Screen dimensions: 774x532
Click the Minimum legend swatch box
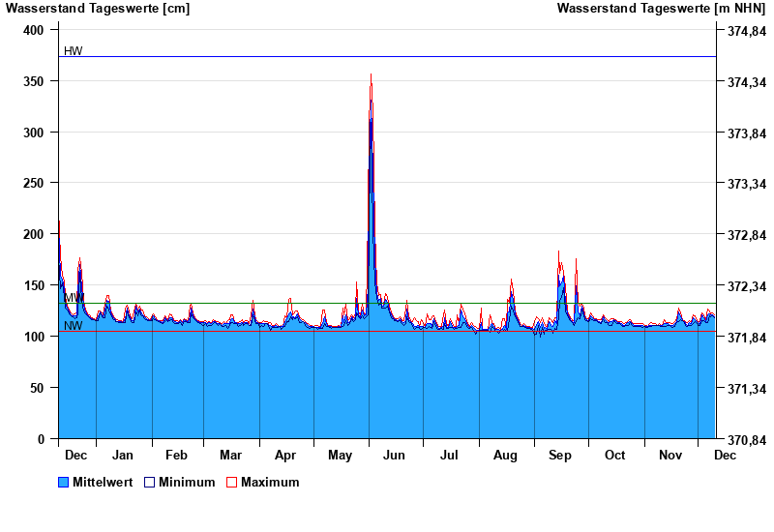(x=150, y=482)
